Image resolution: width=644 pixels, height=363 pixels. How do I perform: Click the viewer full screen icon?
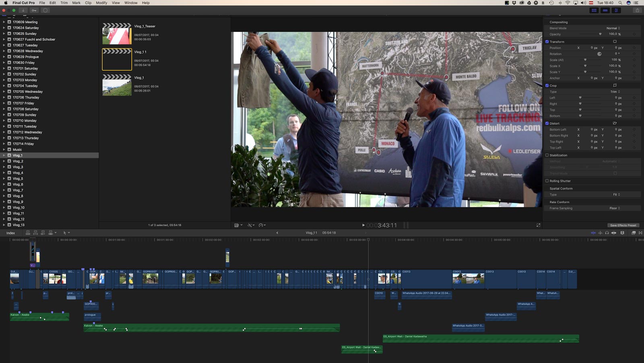pyautogui.click(x=538, y=225)
